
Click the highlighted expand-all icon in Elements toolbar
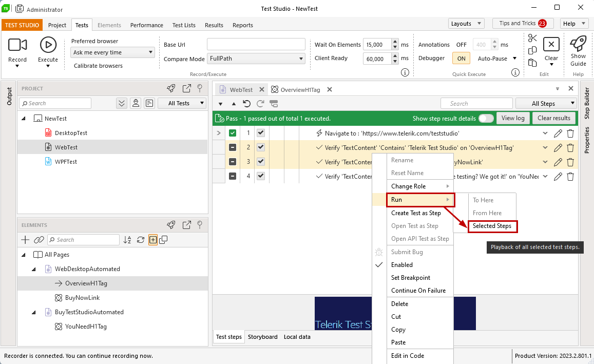click(x=152, y=240)
